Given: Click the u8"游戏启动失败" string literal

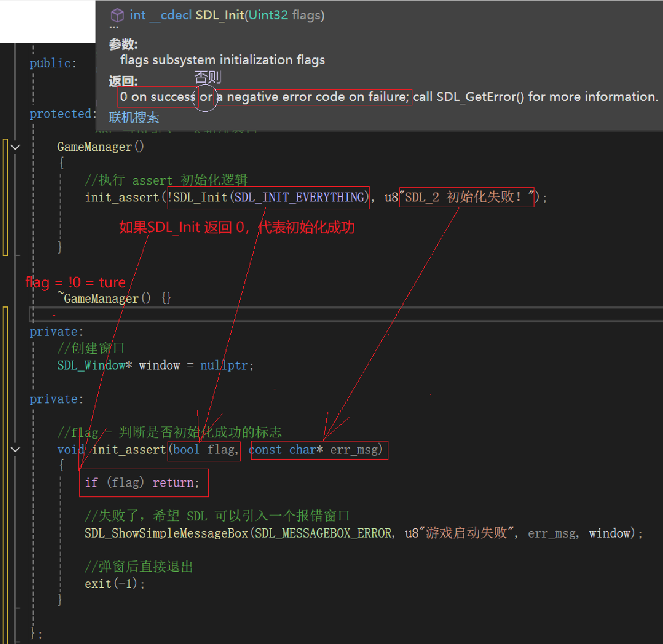Looking at the screenshot, I should 459,533.
